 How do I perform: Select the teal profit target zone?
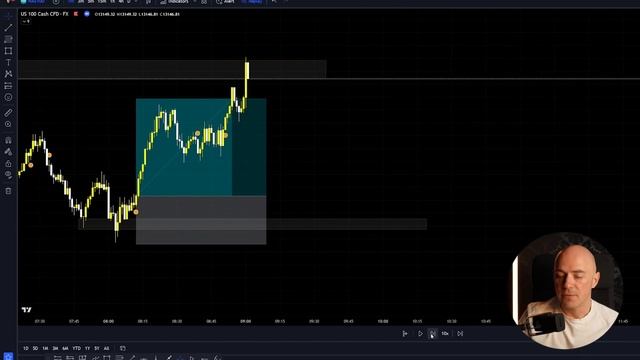tap(201, 147)
